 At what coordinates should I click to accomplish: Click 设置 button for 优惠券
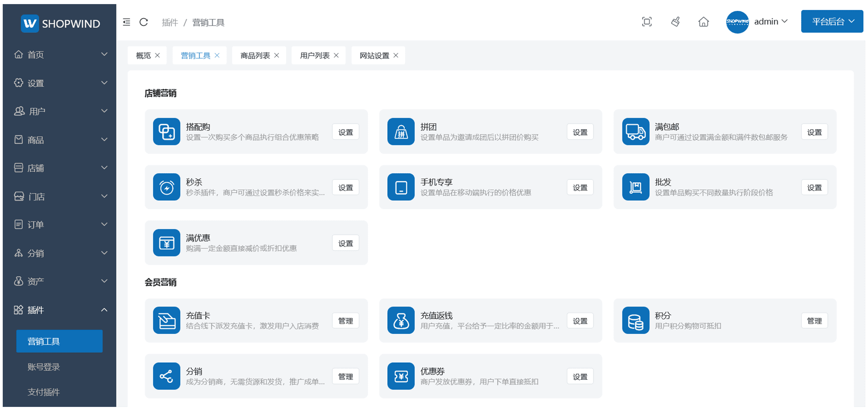[580, 377]
